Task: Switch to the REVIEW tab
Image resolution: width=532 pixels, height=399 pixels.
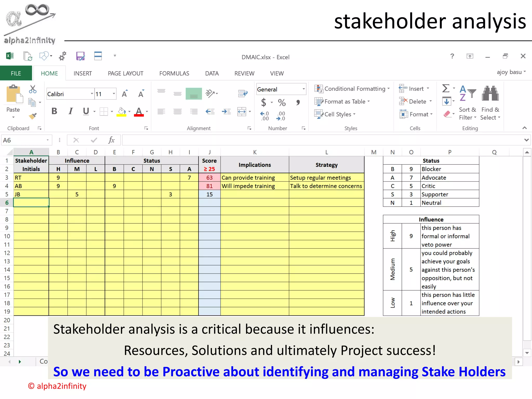Action: [244, 74]
